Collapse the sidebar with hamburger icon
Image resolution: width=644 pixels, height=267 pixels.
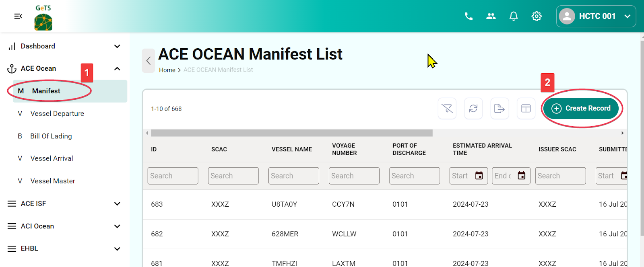pyautogui.click(x=18, y=16)
